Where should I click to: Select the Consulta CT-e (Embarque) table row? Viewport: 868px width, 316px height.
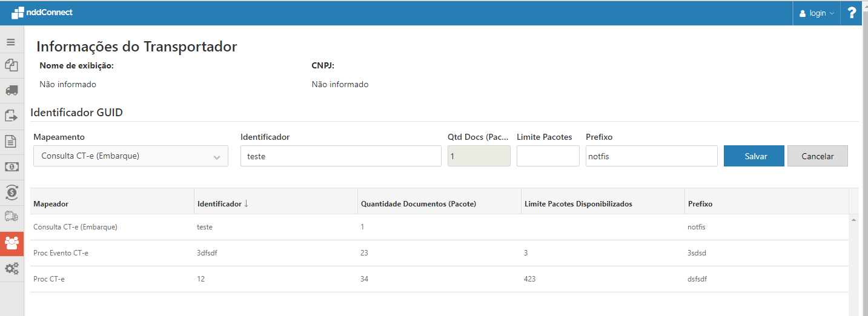point(439,227)
